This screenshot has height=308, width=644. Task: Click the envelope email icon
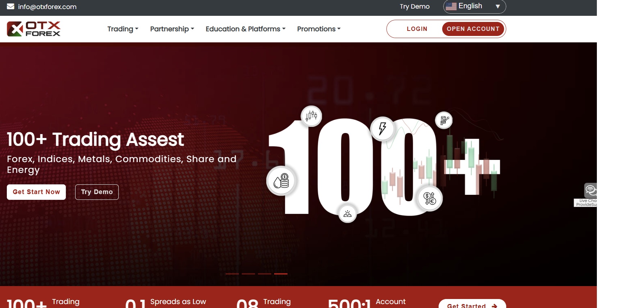click(10, 6)
